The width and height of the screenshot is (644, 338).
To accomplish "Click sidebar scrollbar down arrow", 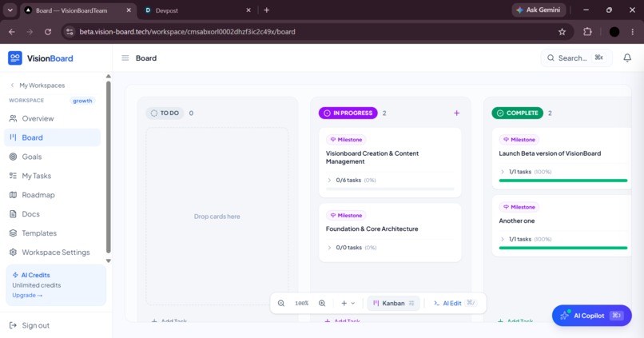I will click(109, 260).
